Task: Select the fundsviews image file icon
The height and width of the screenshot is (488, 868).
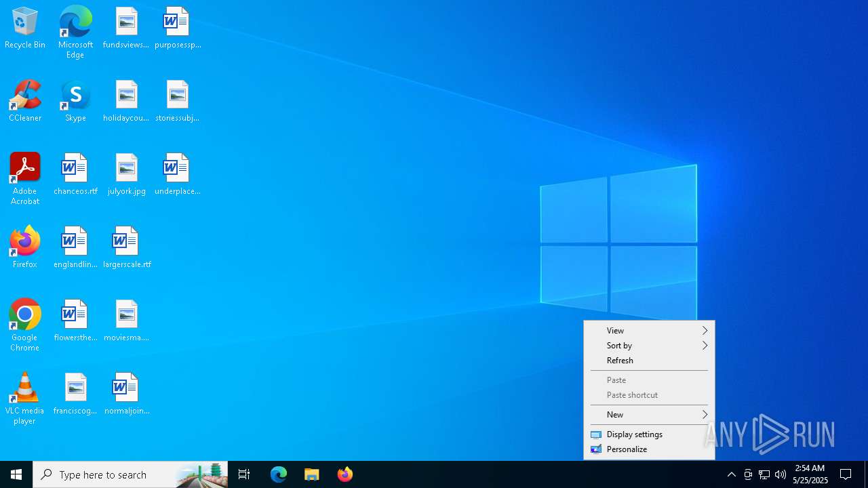Action: (x=126, y=28)
